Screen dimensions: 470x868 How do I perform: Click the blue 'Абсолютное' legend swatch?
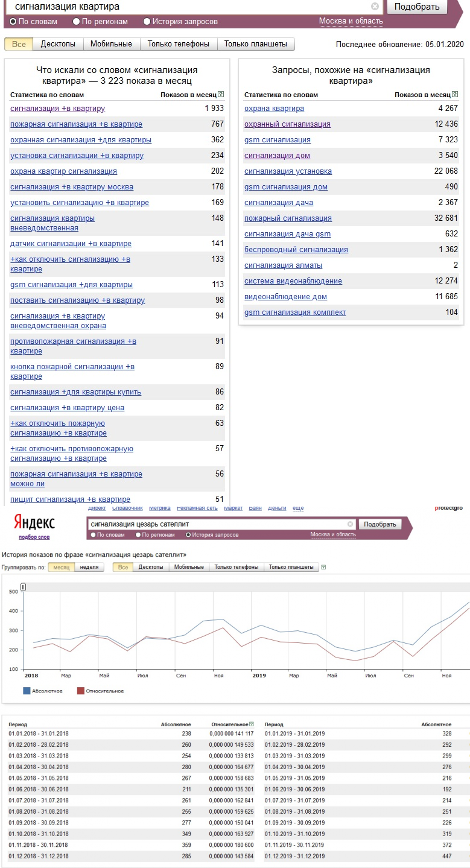click(x=27, y=691)
